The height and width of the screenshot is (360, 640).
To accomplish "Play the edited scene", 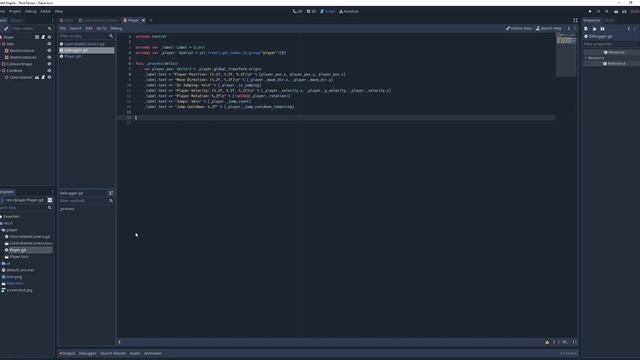I will 616,11.
